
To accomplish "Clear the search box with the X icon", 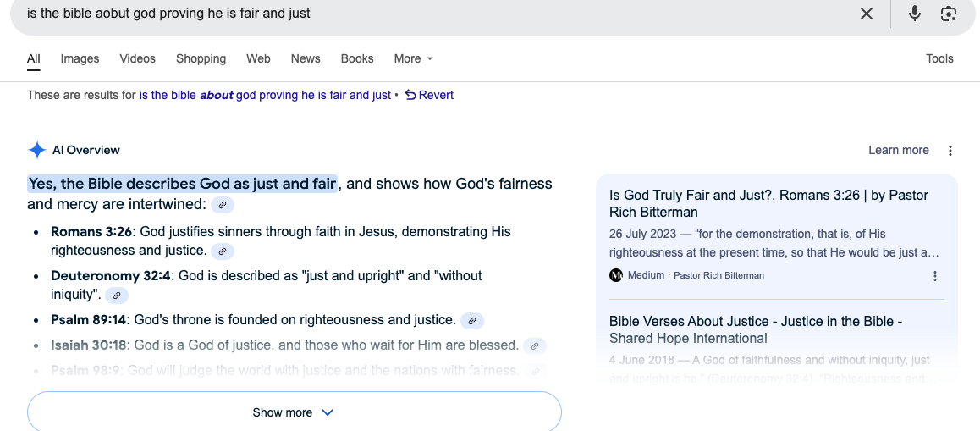I will click(x=867, y=14).
